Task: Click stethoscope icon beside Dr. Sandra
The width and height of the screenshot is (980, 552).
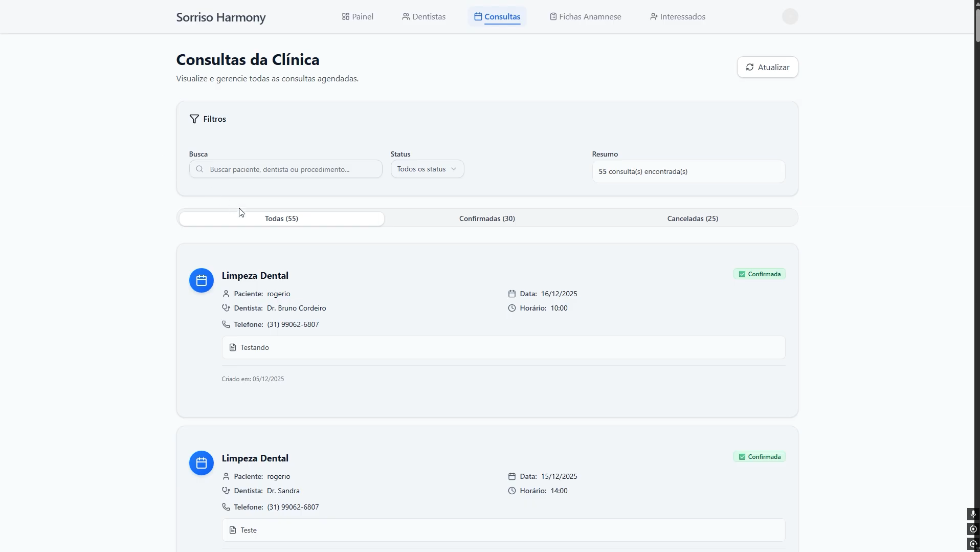Action: click(226, 491)
